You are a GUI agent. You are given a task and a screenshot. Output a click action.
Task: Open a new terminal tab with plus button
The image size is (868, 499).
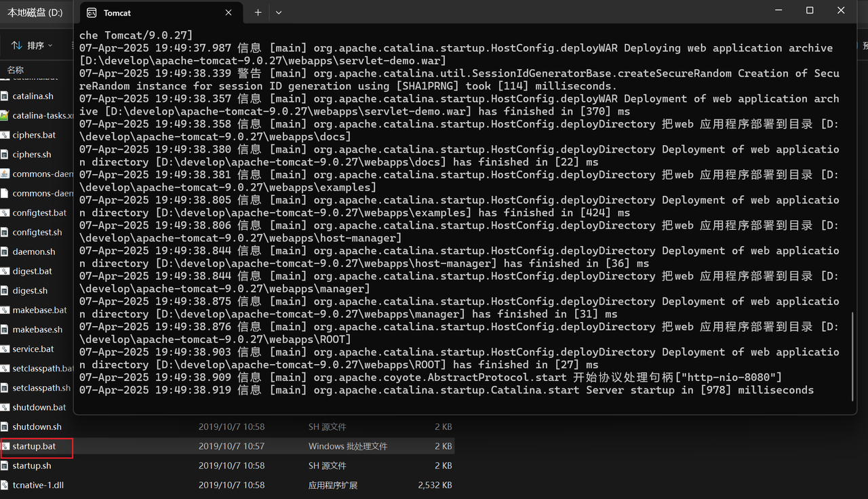[258, 13]
